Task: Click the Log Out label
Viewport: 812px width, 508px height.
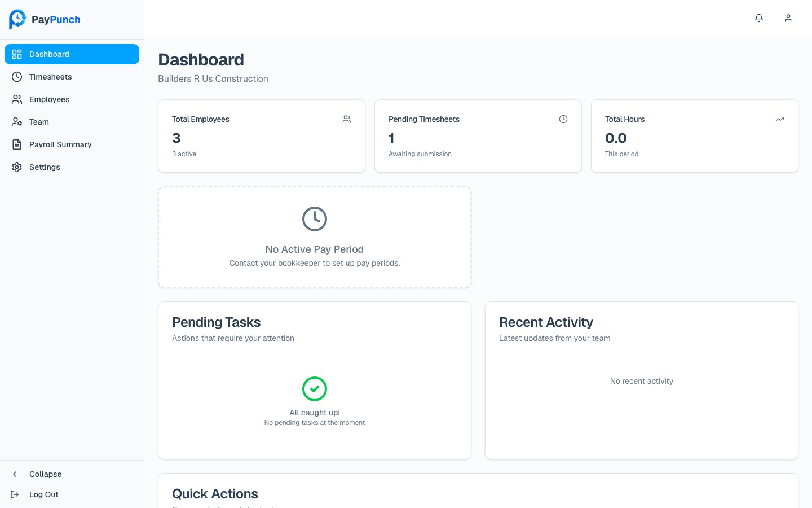Action: pos(44,494)
